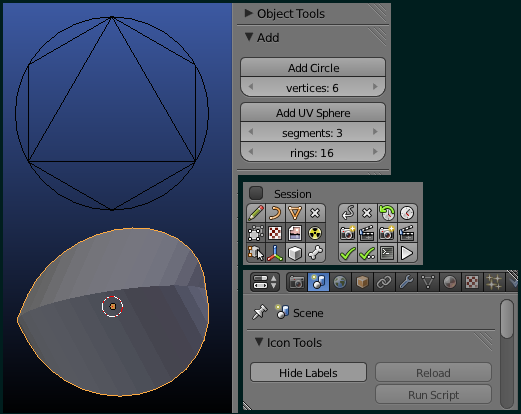Image resolution: width=521 pixels, height=414 pixels.
Task: Click the curvy back-arrow icon
Action: click(x=348, y=213)
